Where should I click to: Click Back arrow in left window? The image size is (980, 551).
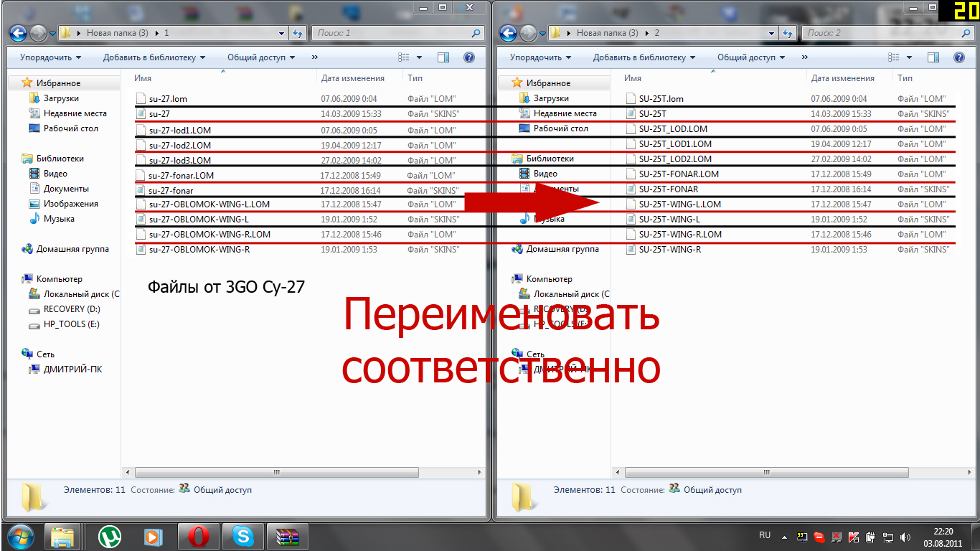pyautogui.click(x=19, y=33)
